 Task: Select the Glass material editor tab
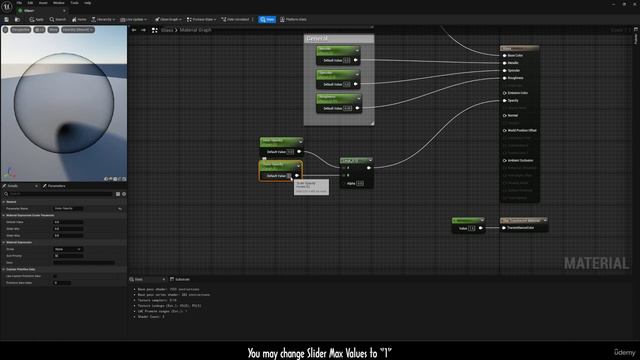(x=41, y=11)
